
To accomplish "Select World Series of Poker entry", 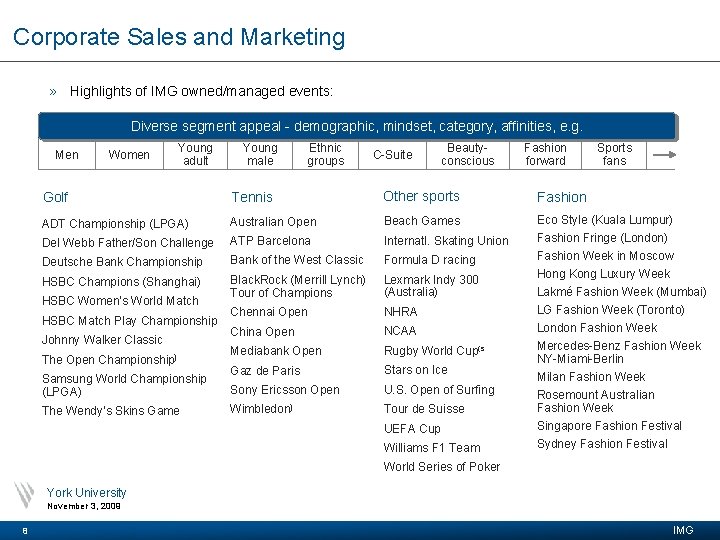I will 442,467.
